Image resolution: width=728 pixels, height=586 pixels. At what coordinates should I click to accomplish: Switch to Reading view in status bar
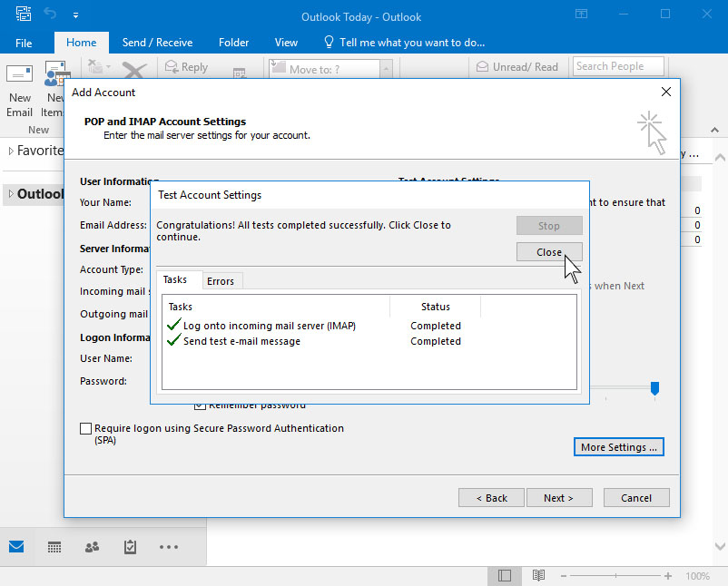(x=538, y=576)
